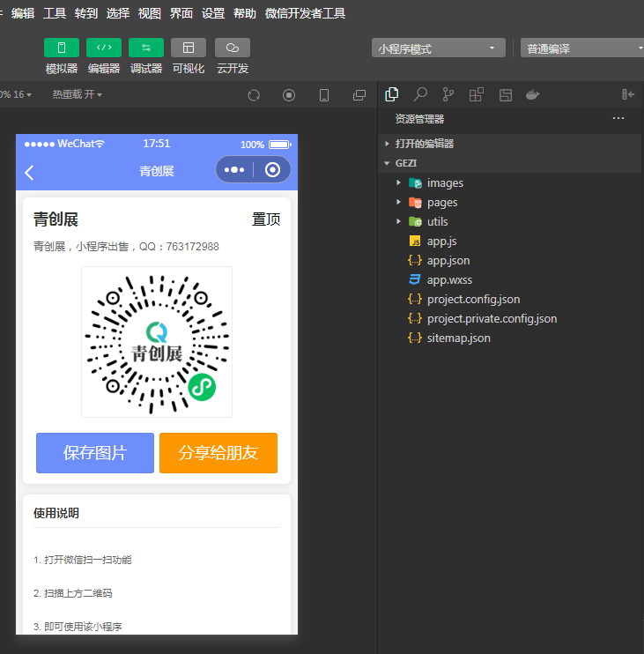The width and height of the screenshot is (644, 654).
Task: Open the 普通编译 compile mode dropdown
Action: click(583, 48)
